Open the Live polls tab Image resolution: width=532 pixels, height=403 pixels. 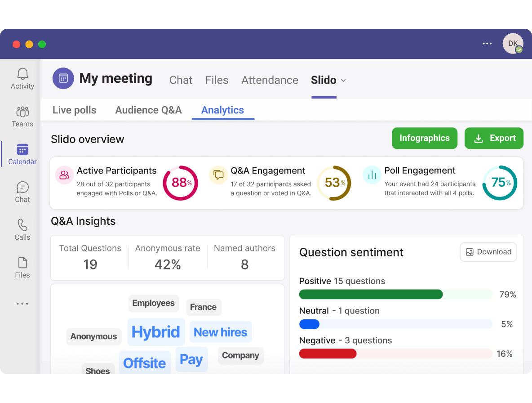(74, 110)
